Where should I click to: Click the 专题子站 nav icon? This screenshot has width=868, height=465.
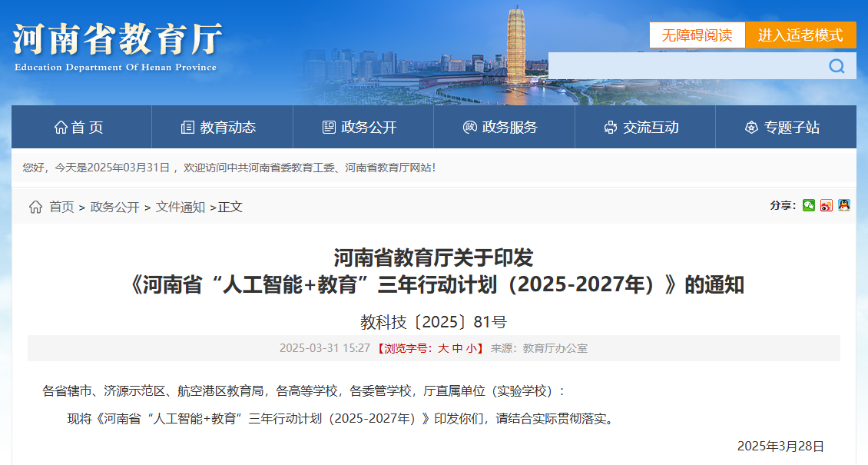(751, 128)
